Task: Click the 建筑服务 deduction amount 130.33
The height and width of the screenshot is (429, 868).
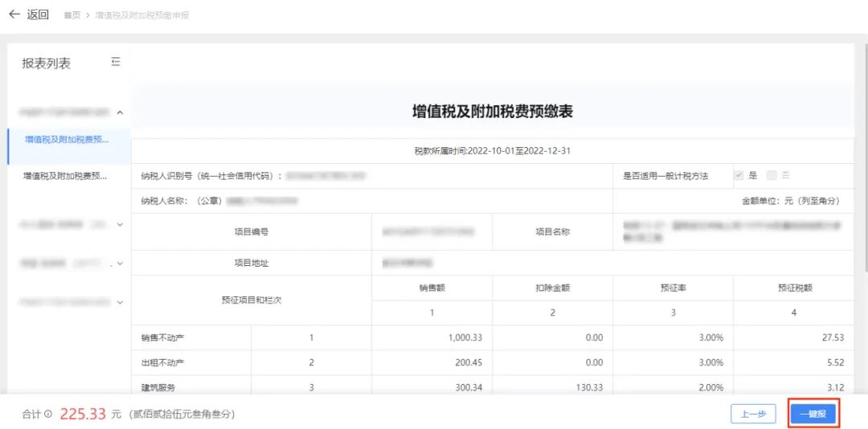Action: coord(590,388)
